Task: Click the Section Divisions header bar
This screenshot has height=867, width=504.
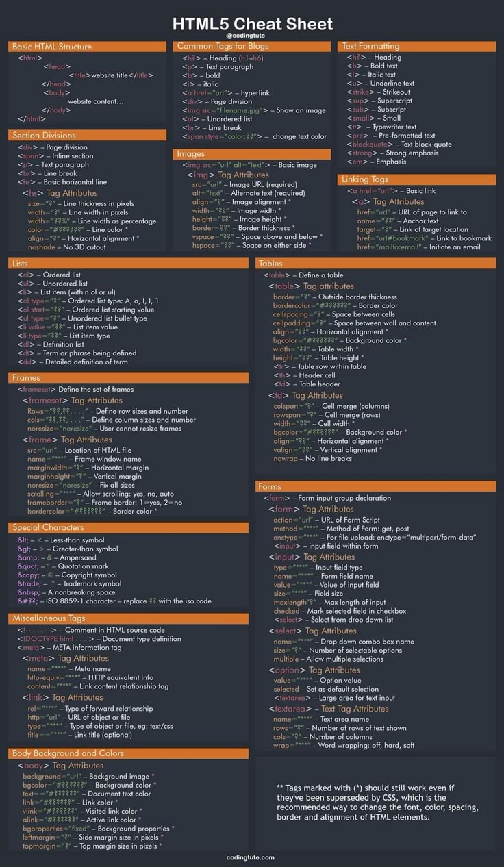Action: point(45,136)
